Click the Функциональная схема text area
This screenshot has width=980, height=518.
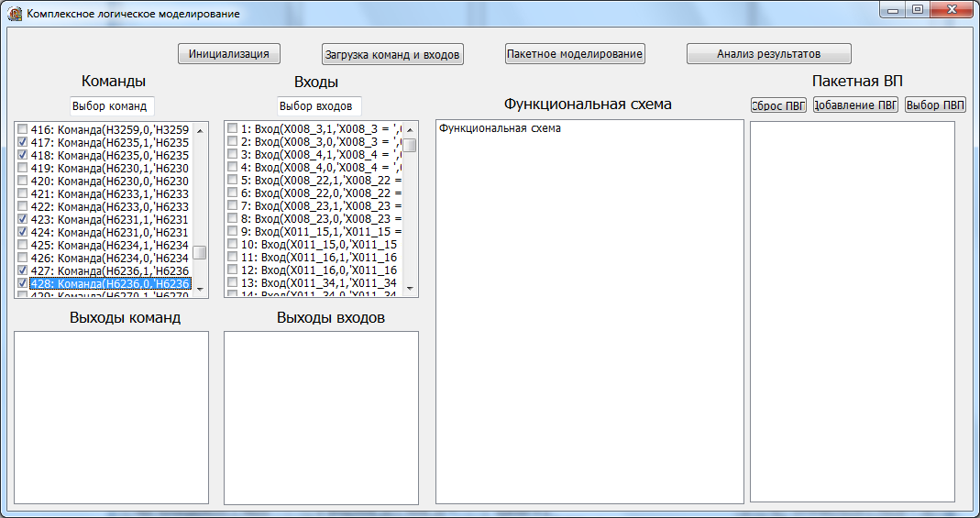(590, 311)
